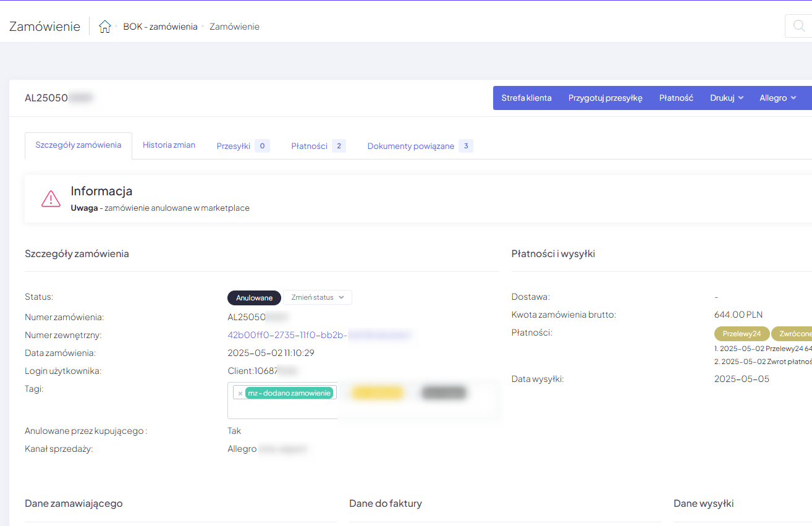The image size is (812, 526).
Task: Remove the 'mz - dodano zamowienie' tag
Action: pyautogui.click(x=240, y=393)
